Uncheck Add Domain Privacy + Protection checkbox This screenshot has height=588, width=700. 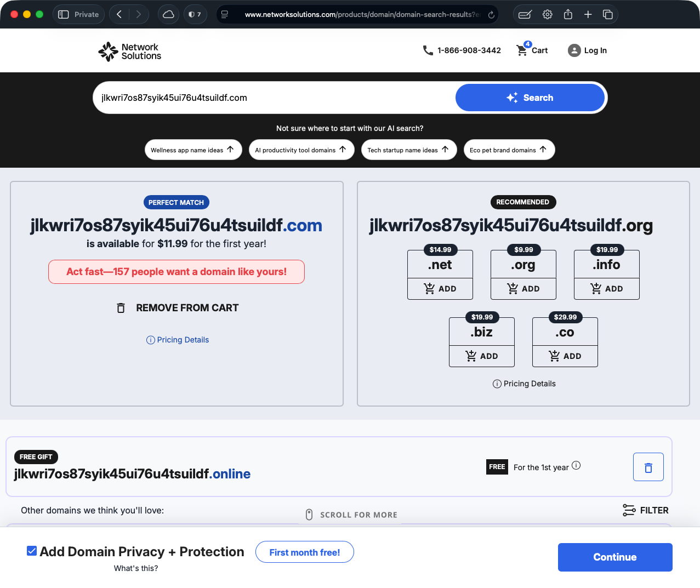tap(32, 551)
